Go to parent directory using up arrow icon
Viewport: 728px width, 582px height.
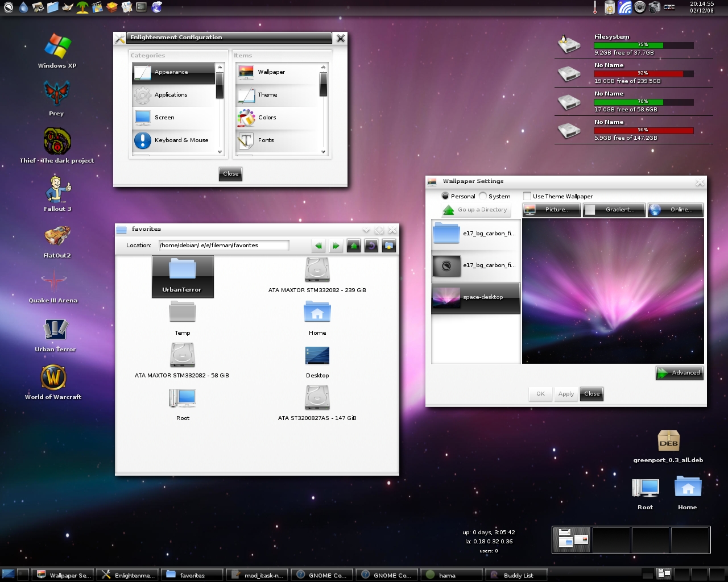point(354,246)
